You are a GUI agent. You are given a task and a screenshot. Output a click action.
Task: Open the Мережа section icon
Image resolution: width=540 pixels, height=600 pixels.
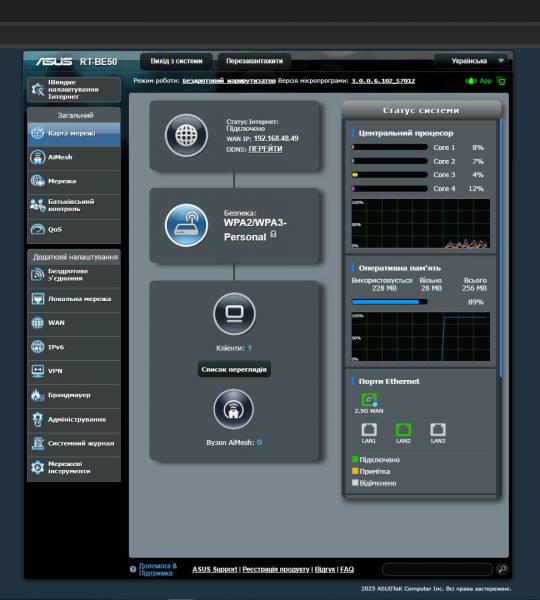pyautogui.click(x=38, y=181)
